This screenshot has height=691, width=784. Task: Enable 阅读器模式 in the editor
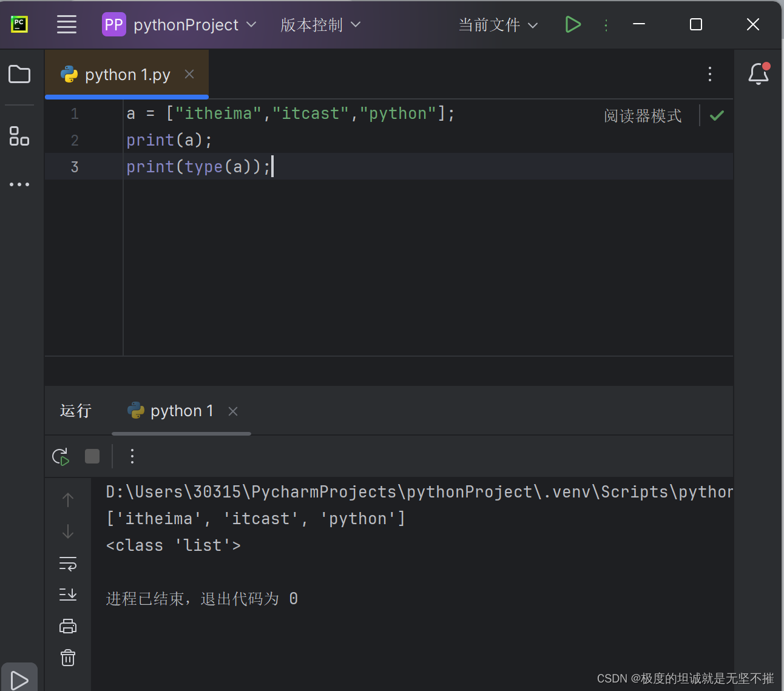click(643, 115)
